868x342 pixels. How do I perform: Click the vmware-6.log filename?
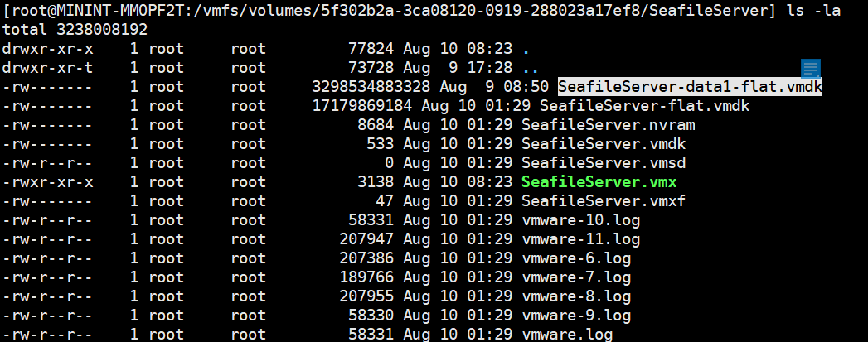tap(576, 258)
